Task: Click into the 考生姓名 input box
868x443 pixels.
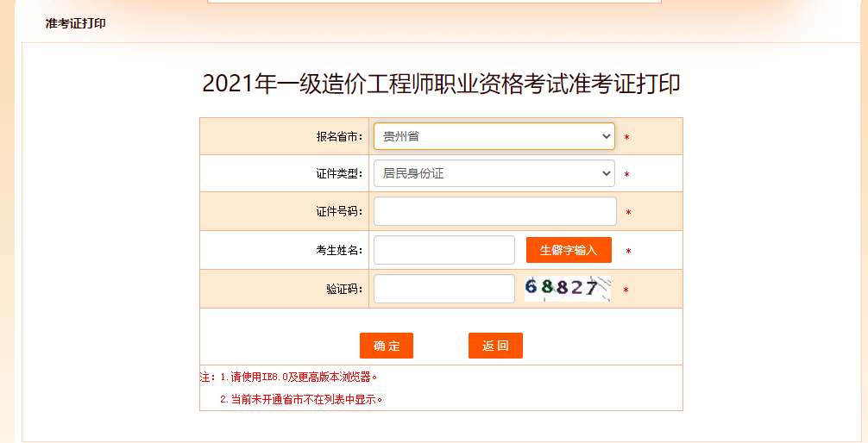Action: [443, 250]
